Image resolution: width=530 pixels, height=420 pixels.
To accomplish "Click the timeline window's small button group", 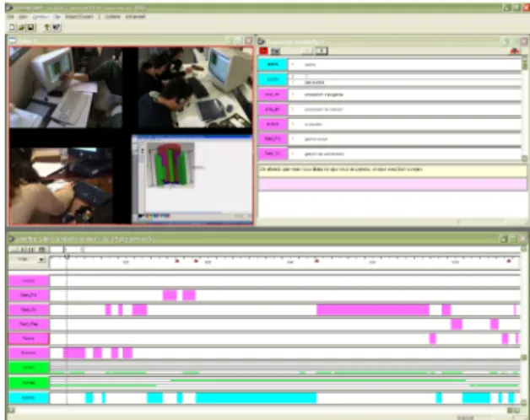I will [x=29, y=250].
